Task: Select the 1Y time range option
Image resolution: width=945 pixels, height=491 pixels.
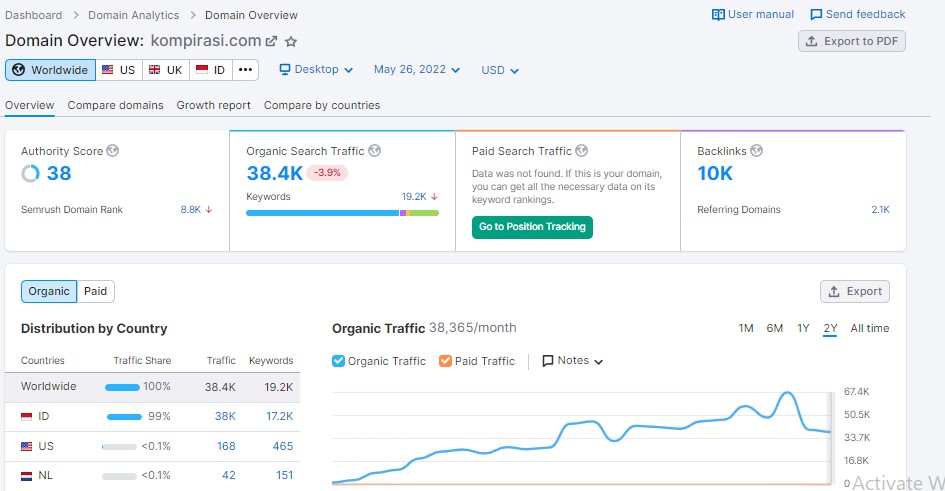Action: click(x=803, y=328)
